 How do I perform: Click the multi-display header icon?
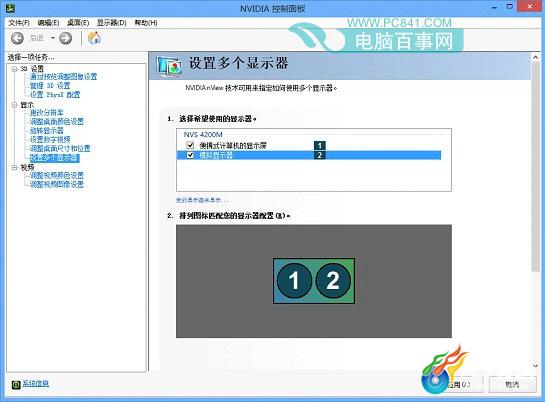(x=169, y=66)
